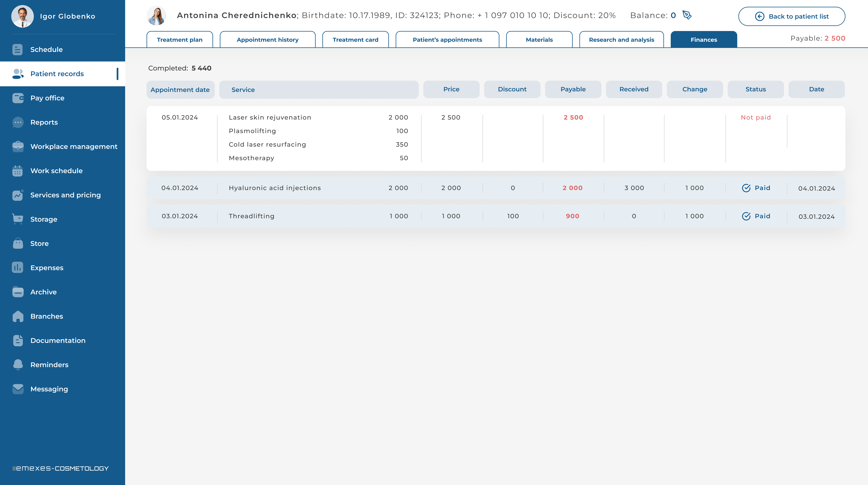Click Igor Globenko profile avatar
Viewport: 868px width, 485px height.
click(x=22, y=16)
